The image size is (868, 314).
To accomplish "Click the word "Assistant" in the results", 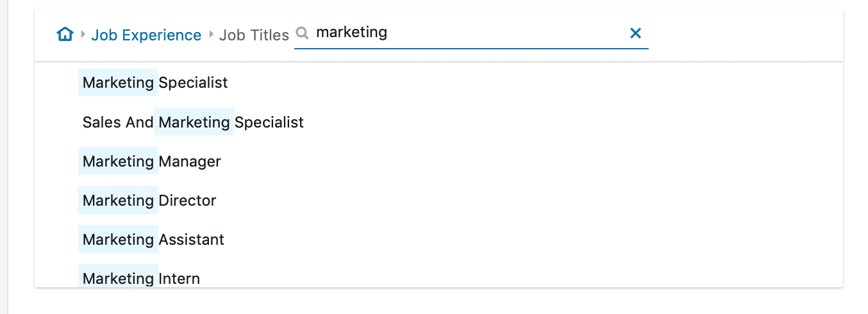I will 192,240.
